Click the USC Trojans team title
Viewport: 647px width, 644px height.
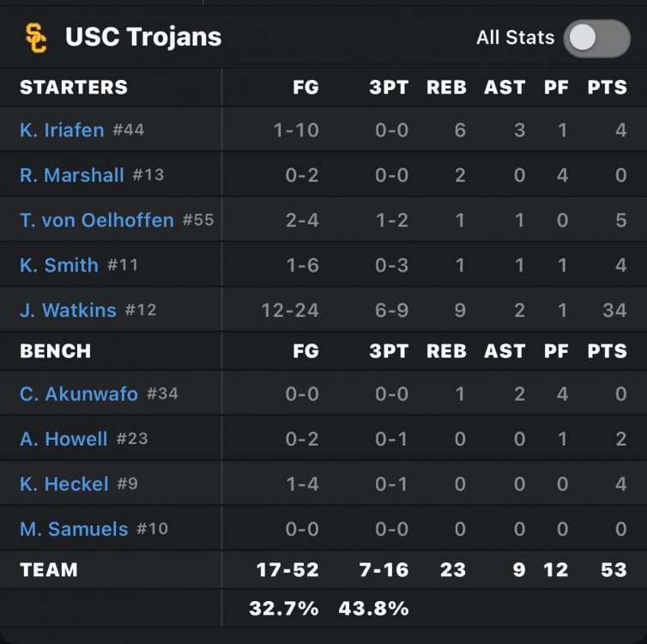pos(143,37)
